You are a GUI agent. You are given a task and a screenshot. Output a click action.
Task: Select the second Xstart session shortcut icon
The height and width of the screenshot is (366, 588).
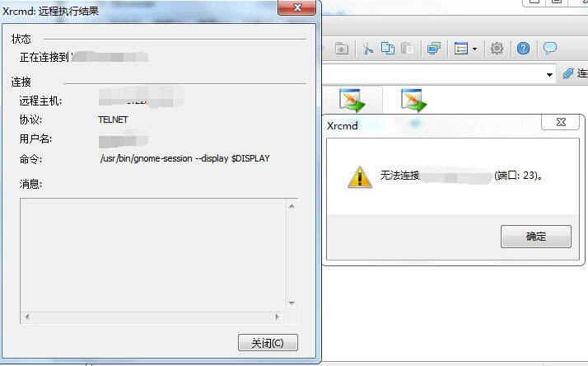413,101
